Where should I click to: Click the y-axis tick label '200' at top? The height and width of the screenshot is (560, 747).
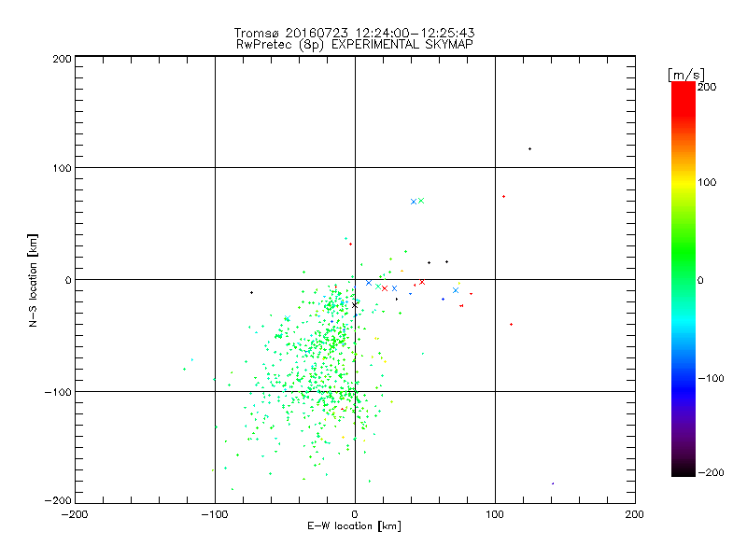pos(62,60)
